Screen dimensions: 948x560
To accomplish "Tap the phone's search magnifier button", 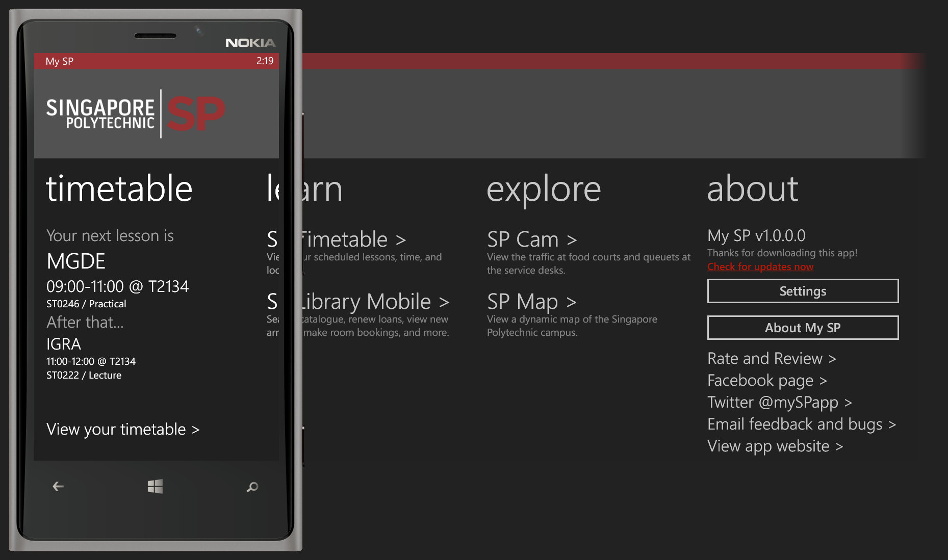I will tap(252, 487).
